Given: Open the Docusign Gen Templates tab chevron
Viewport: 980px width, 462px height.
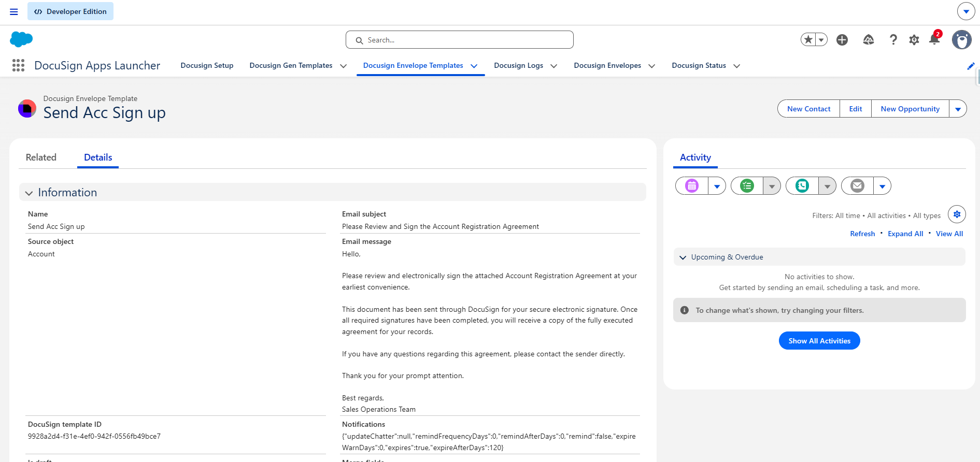Looking at the screenshot, I should [x=343, y=66].
